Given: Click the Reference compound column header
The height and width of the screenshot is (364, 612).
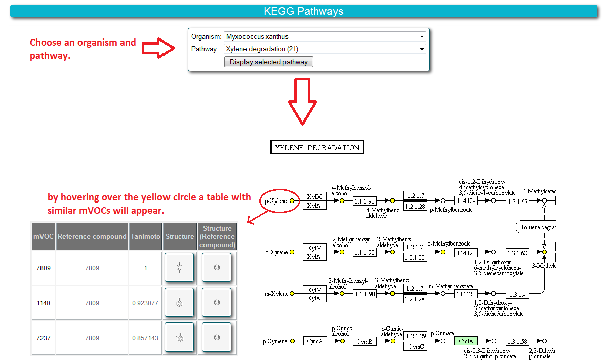Looking at the screenshot, I should tap(92, 236).
